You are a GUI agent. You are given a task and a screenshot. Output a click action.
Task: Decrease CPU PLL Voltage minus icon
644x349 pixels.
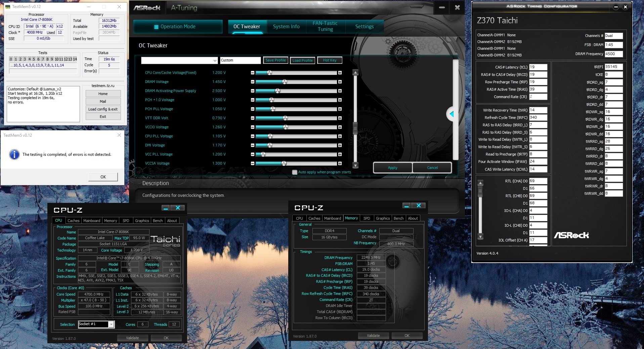[x=253, y=136]
